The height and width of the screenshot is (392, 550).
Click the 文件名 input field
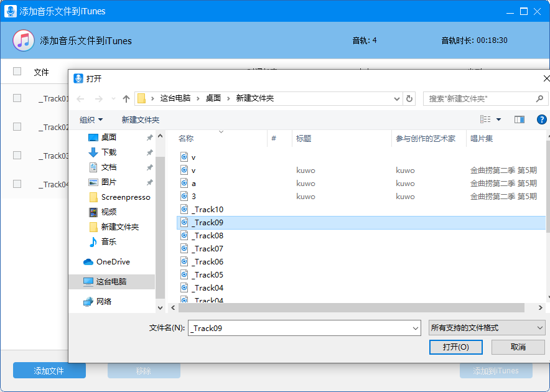click(304, 328)
